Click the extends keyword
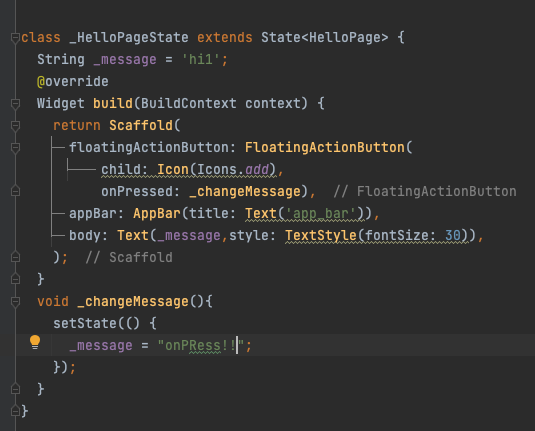 [x=225, y=38]
